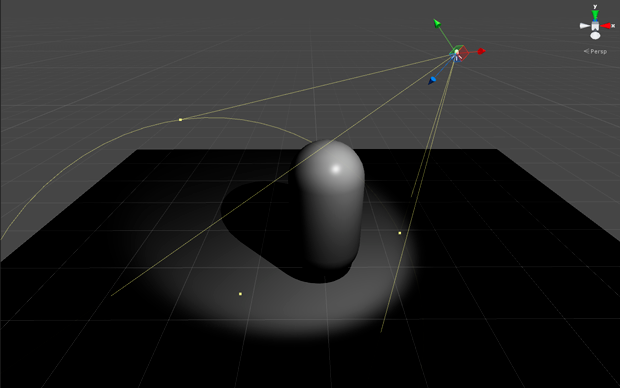Viewport: 620px width, 388px height.
Task: Click the white bottom cone on the orientation gizmo
Action: pos(595,36)
